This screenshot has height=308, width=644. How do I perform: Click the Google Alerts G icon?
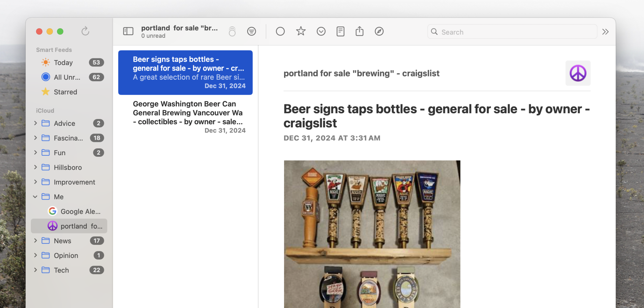click(52, 211)
